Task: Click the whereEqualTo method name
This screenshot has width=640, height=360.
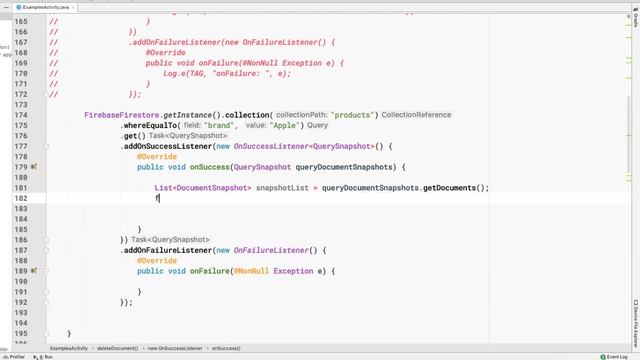Action: click(x=150, y=125)
